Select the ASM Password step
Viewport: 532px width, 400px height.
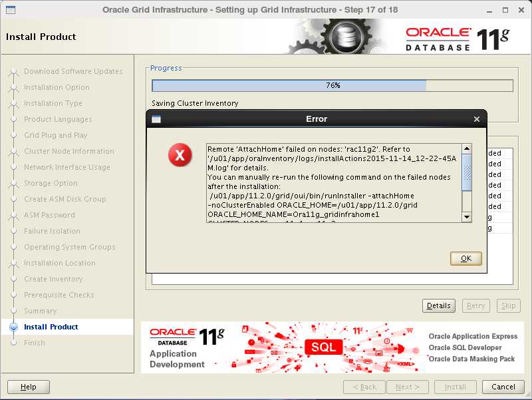click(x=49, y=215)
